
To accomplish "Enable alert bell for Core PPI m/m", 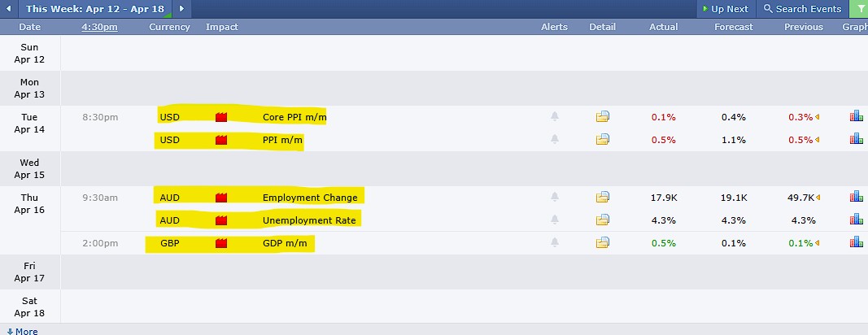I will tap(555, 116).
